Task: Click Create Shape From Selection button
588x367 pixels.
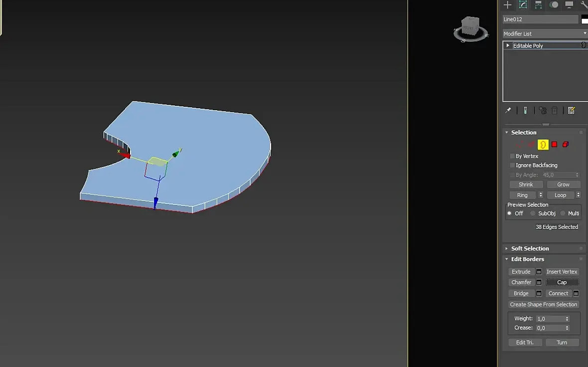Action: (x=543, y=304)
